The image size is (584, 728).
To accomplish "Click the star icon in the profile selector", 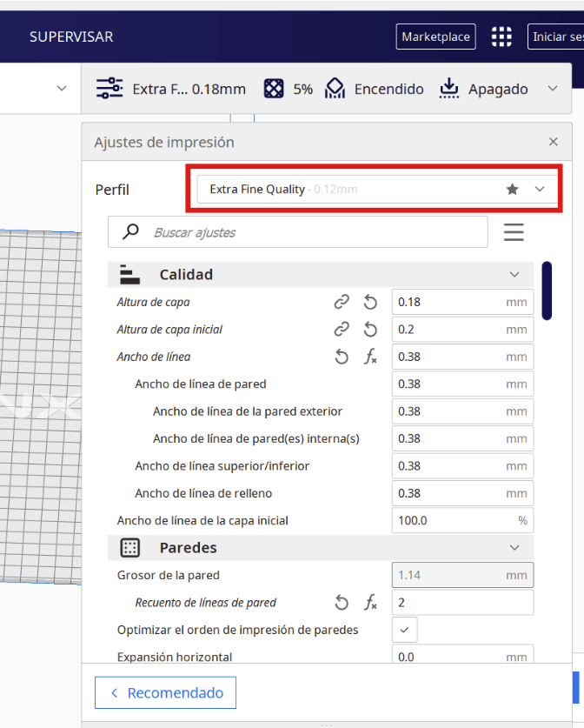I will pos(513,189).
